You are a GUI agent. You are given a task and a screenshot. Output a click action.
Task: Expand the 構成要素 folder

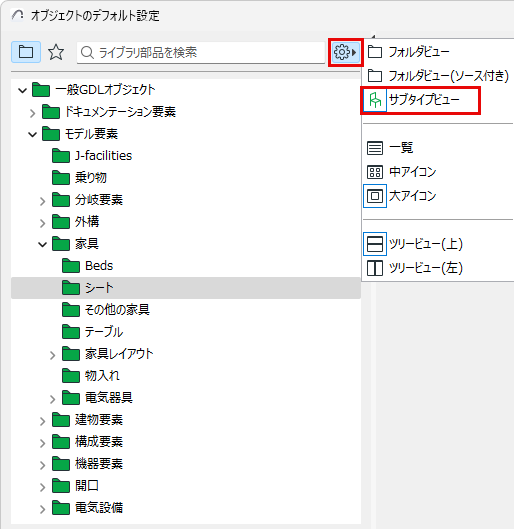(42, 443)
